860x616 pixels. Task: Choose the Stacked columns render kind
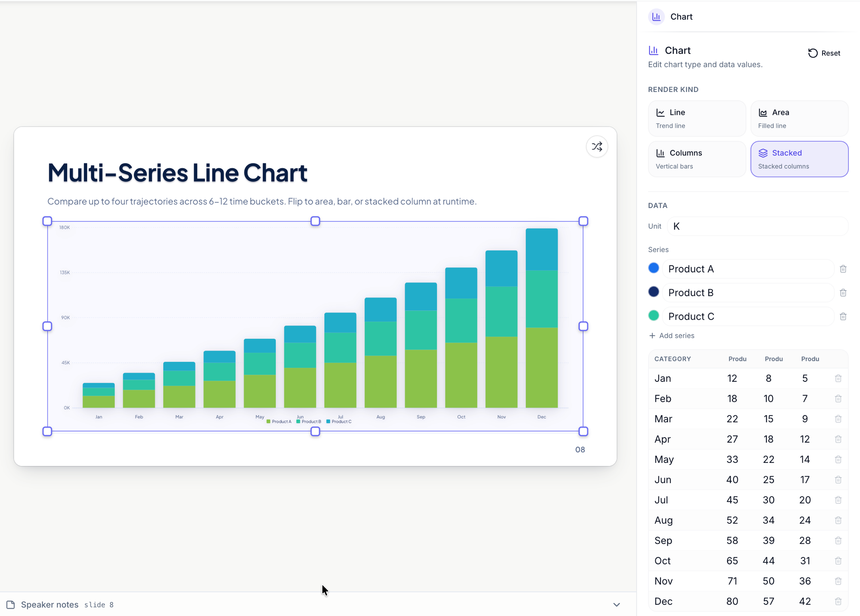(x=799, y=159)
